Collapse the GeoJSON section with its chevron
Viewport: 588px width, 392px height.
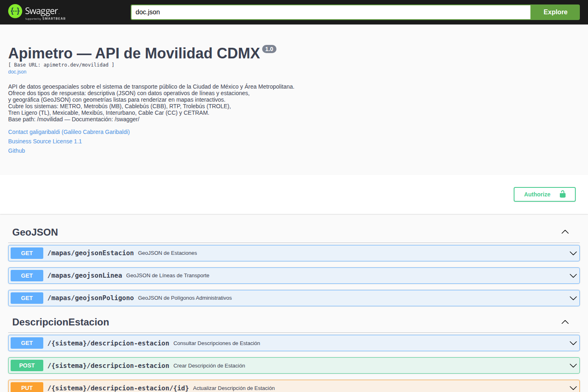click(565, 232)
